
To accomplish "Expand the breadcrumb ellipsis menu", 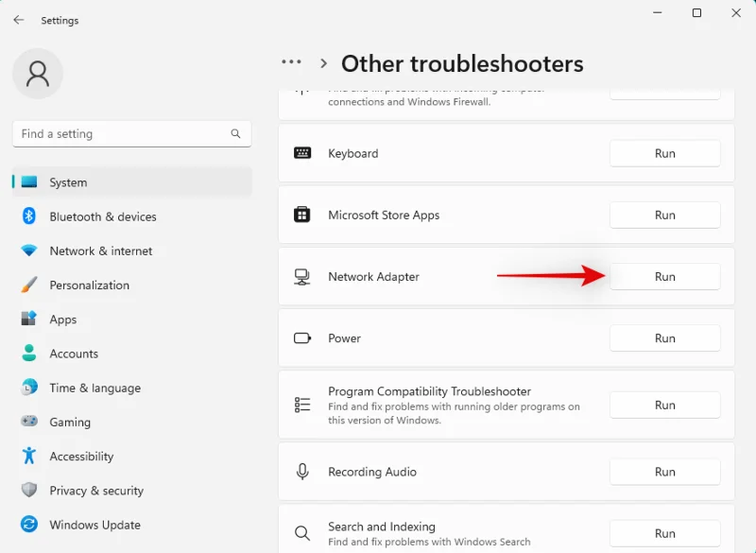I will [x=291, y=62].
